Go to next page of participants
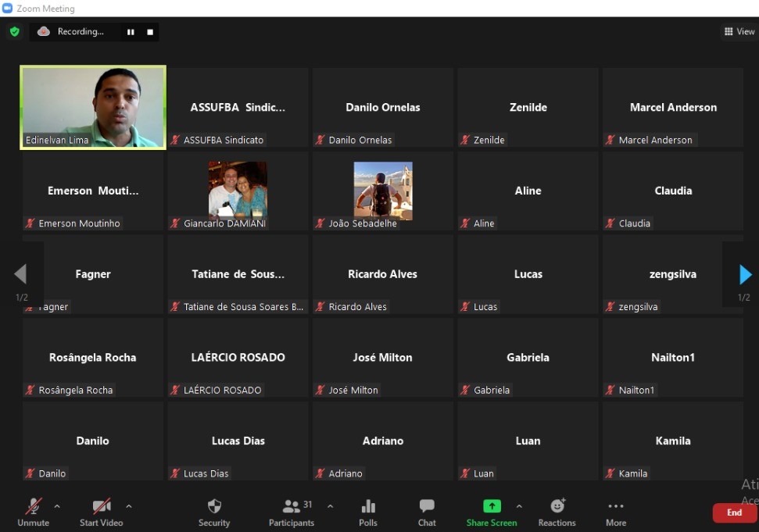Image resolution: width=759 pixels, height=532 pixels. tap(745, 274)
